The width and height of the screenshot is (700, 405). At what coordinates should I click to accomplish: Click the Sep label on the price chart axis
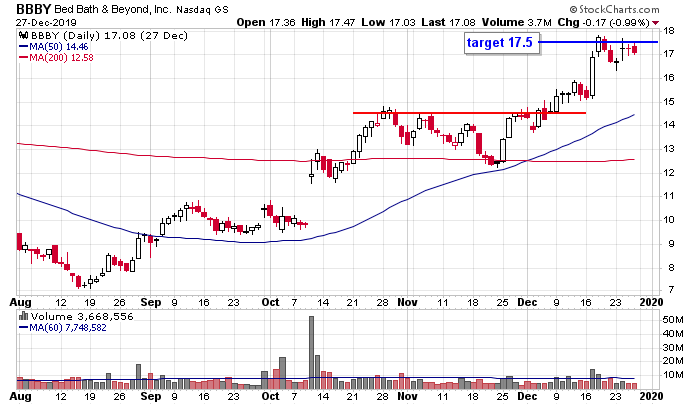(x=150, y=302)
